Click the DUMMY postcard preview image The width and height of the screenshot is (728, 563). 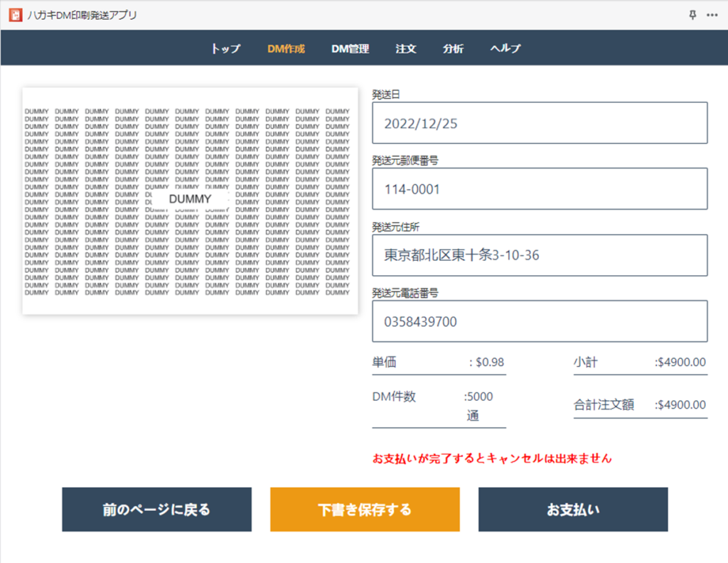click(x=190, y=200)
